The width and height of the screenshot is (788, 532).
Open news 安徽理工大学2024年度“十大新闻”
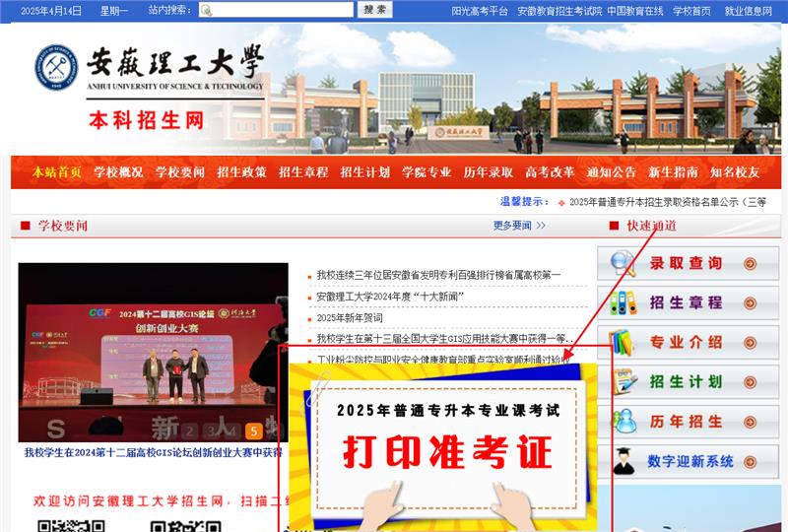point(390,297)
